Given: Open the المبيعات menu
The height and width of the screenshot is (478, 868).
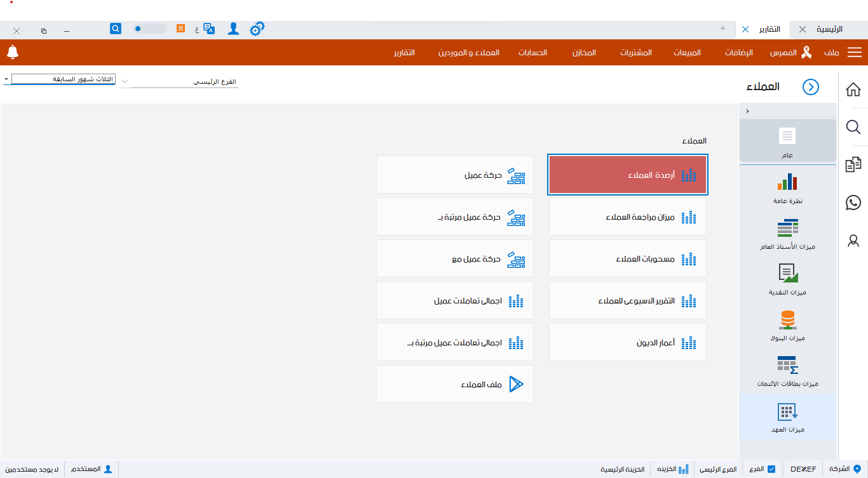Looking at the screenshot, I should 688,53.
